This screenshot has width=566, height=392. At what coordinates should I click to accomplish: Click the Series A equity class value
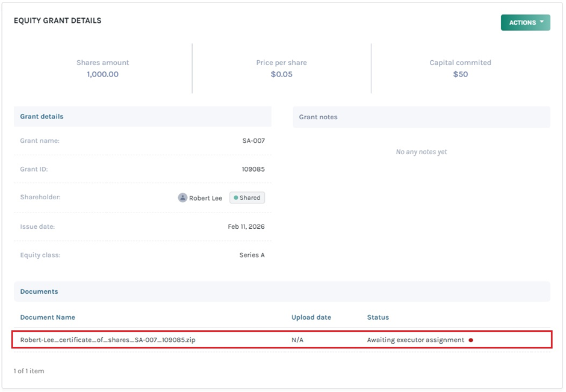[252, 255]
